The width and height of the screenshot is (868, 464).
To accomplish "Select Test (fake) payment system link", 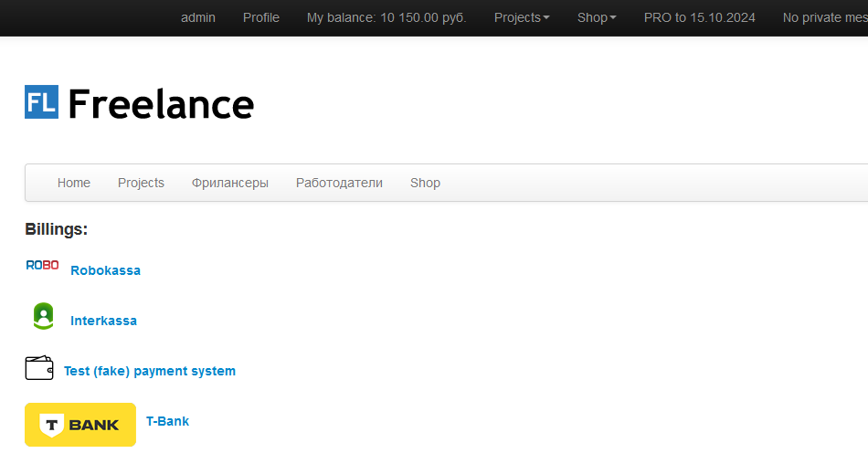I will [150, 371].
